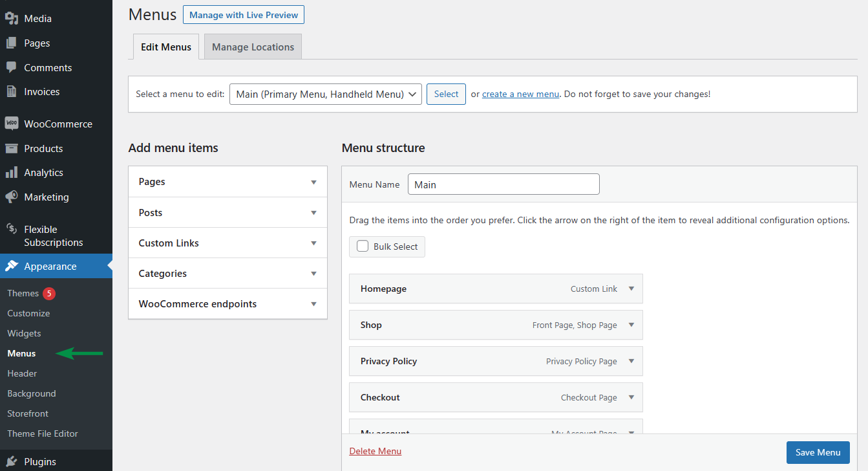
Task: Open Background in the Appearance submenu
Action: [32, 393]
